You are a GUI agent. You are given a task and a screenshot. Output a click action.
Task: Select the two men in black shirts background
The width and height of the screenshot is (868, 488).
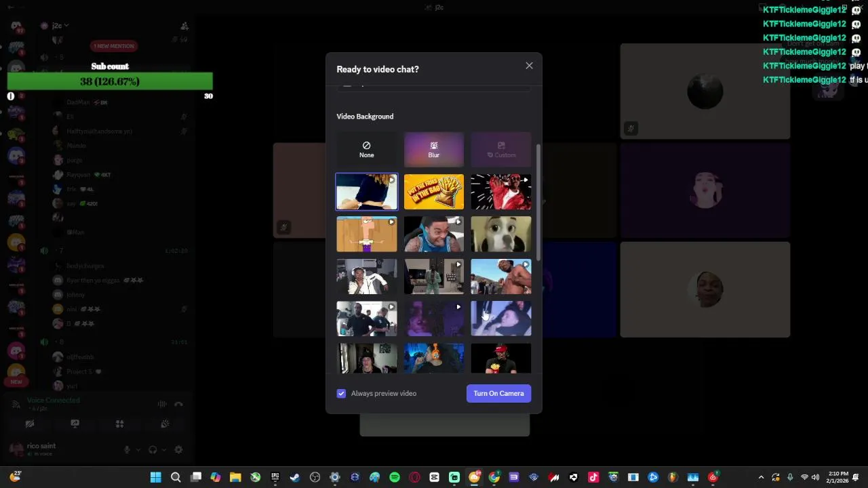(366, 319)
